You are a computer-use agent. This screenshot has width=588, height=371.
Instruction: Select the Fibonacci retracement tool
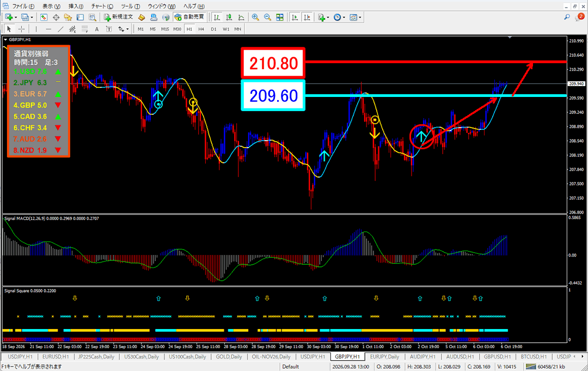(85, 29)
